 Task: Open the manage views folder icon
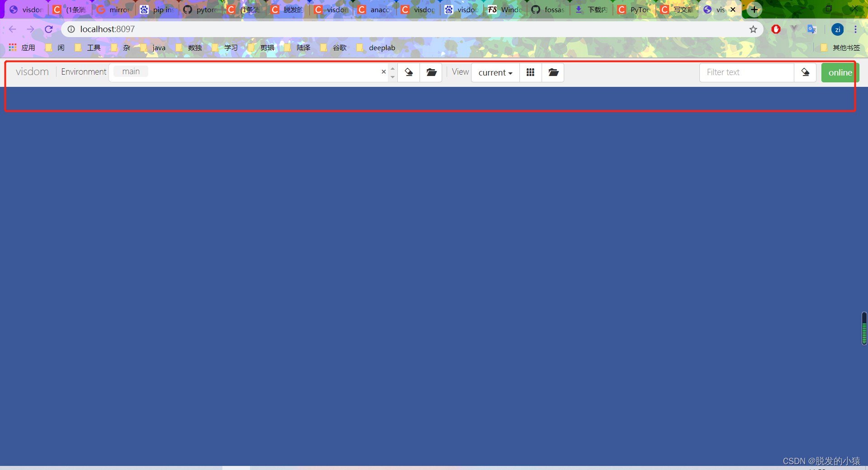click(x=553, y=72)
